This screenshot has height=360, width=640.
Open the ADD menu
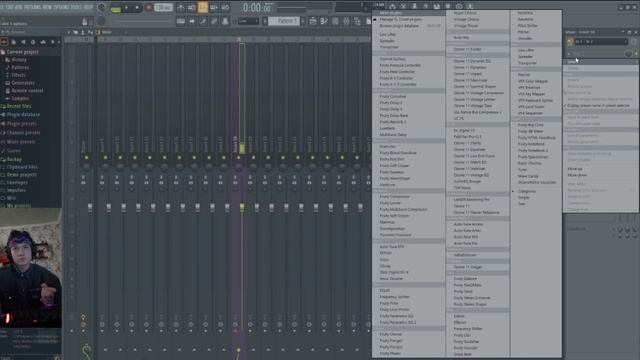(18, 7)
